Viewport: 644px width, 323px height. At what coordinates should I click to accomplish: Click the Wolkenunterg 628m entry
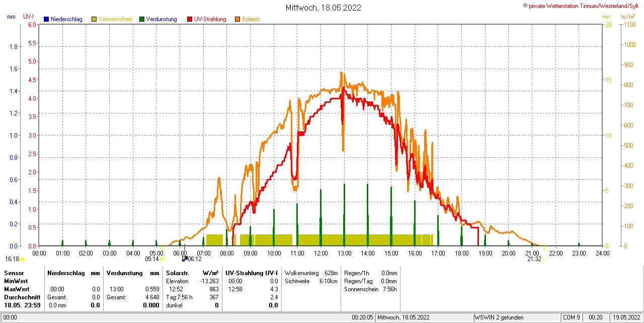tap(311, 273)
